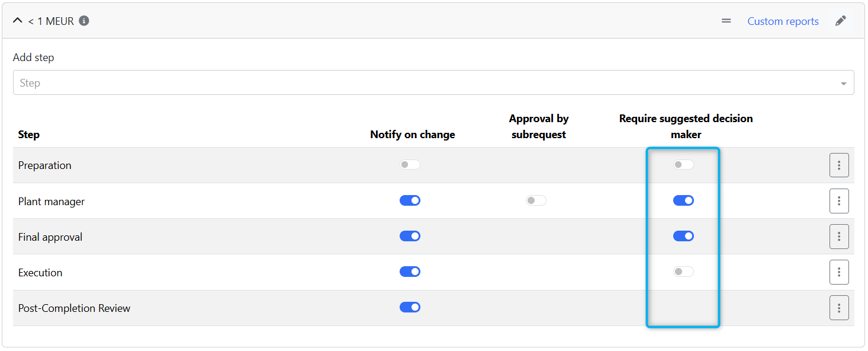
Task: Enable Notify on change for Preparation
Action: (410, 164)
